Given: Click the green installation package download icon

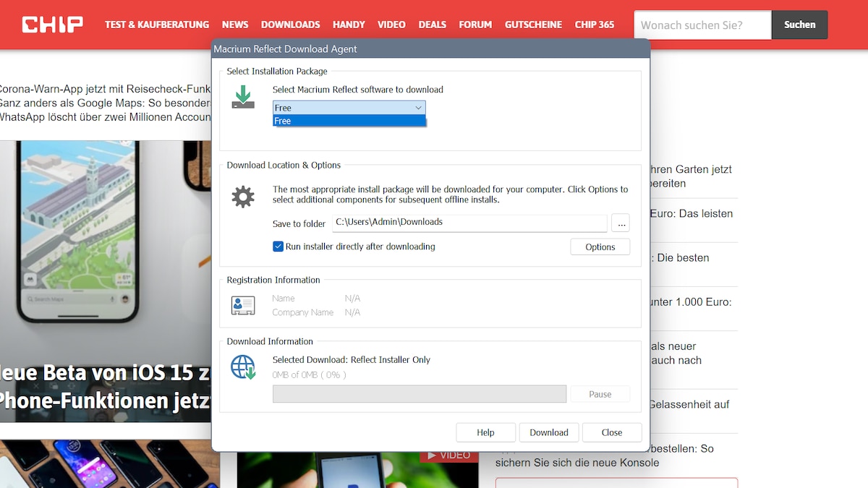Looking at the screenshot, I should (x=243, y=96).
